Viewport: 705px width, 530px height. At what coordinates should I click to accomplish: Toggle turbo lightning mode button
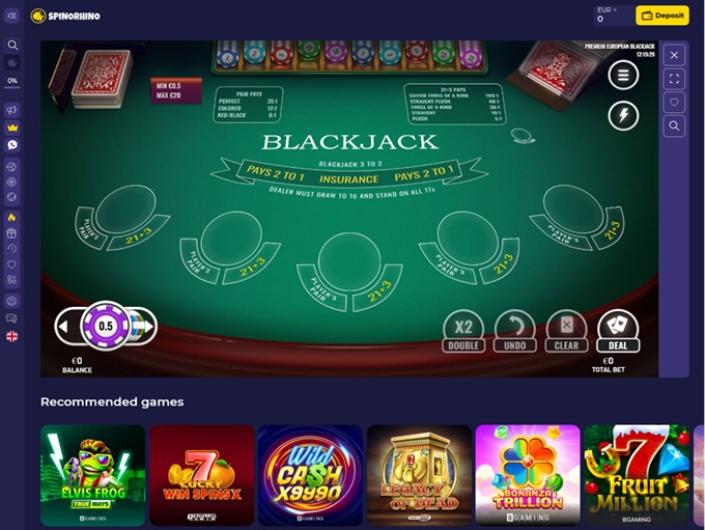pos(623,116)
